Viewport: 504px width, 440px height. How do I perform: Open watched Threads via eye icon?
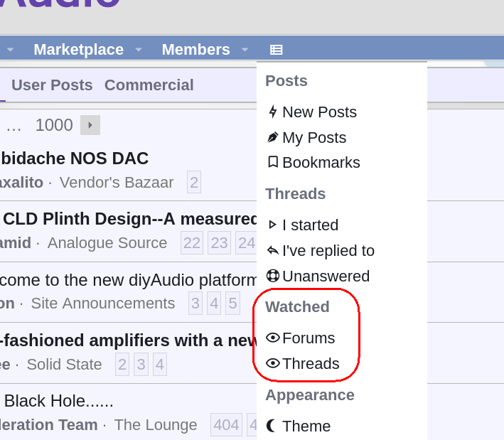273,363
